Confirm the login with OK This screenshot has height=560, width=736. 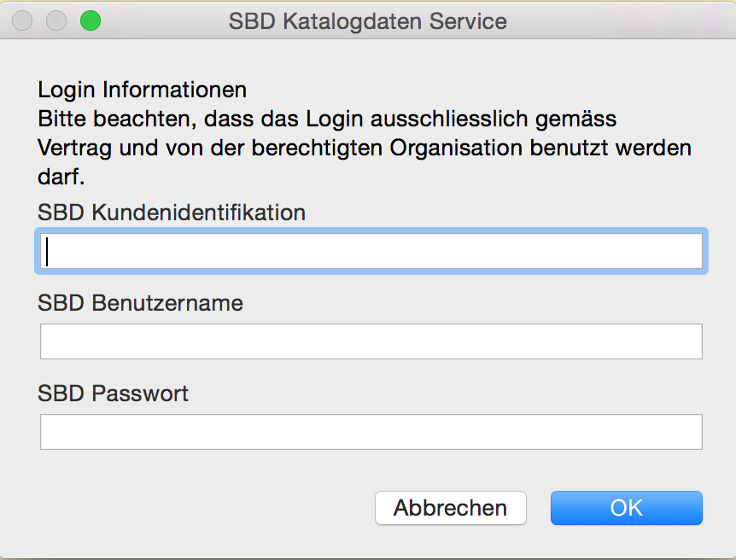(x=626, y=508)
